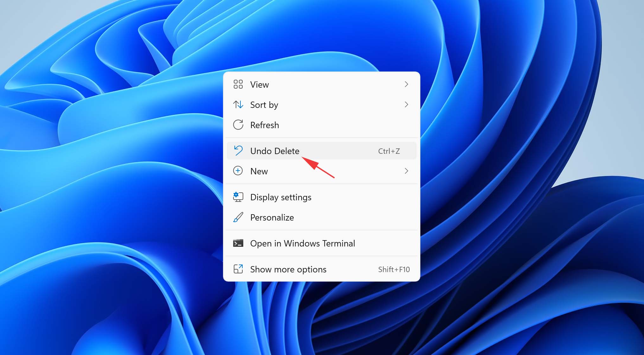Click the Undo Delete option
Image resolution: width=644 pixels, height=355 pixels.
pyautogui.click(x=274, y=151)
